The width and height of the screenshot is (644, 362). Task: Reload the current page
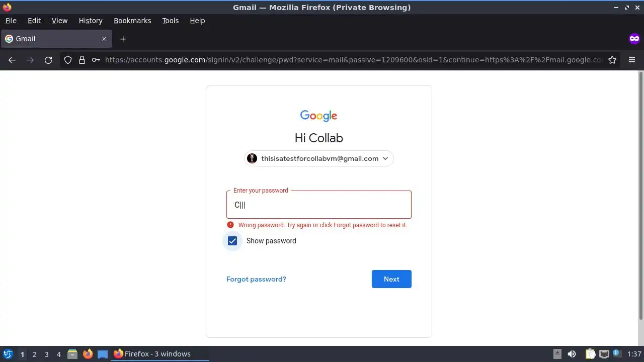click(48, 60)
